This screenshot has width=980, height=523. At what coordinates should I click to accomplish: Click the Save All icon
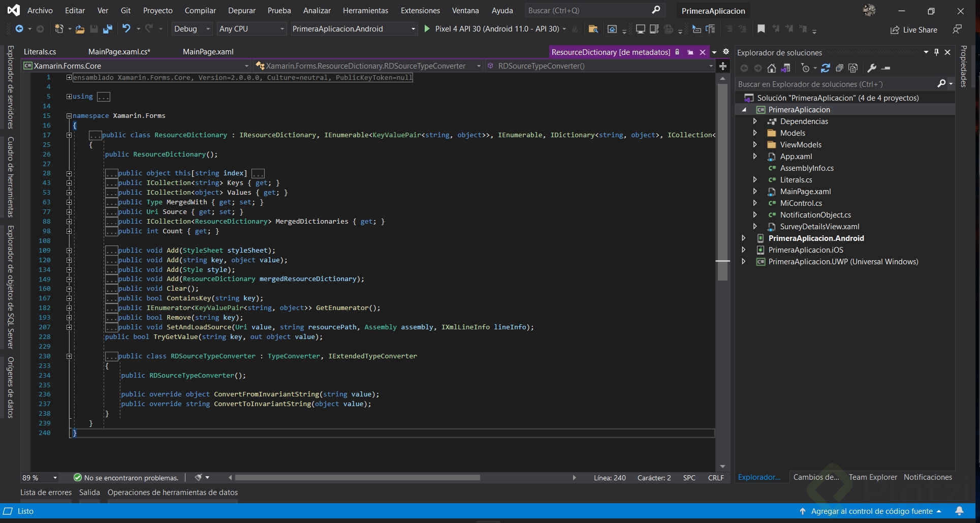click(x=107, y=29)
